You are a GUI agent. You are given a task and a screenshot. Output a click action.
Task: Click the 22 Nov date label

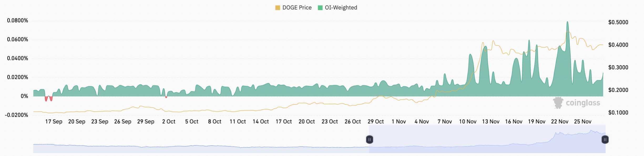(560, 122)
